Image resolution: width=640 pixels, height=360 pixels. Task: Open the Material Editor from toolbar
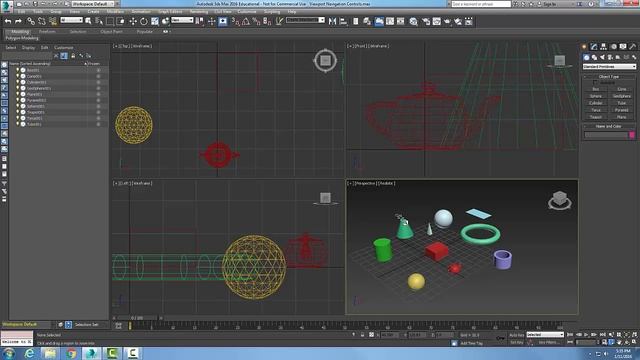pyautogui.click(x=414, y=21)
